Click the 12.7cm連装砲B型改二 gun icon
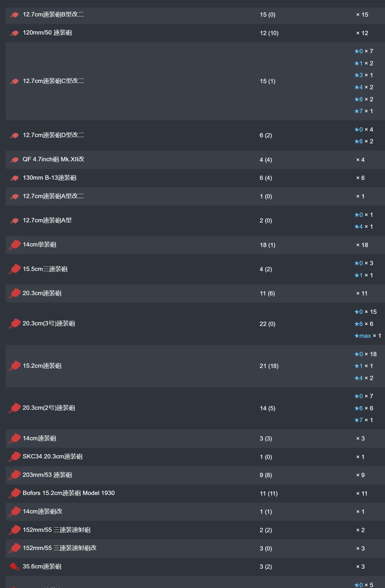The image size is (385, 588). (14, 15)
